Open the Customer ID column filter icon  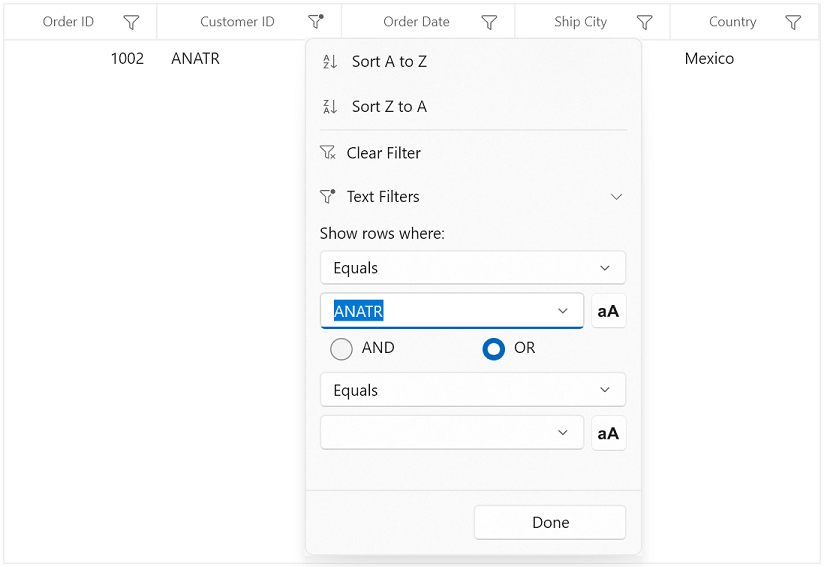[315, 22]
